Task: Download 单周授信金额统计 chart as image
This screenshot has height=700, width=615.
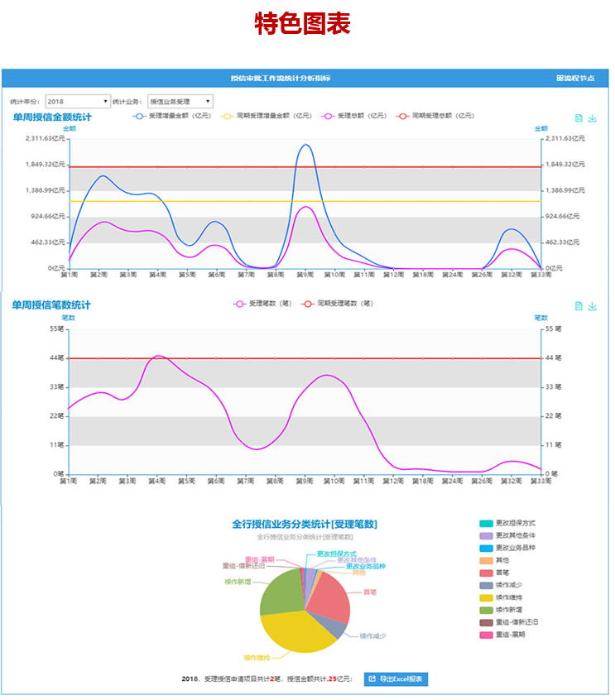Action: [592, 118]
